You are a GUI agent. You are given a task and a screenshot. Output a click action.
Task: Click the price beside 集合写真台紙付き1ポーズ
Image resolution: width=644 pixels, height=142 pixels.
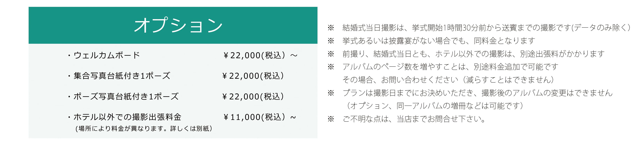[253, 76]
